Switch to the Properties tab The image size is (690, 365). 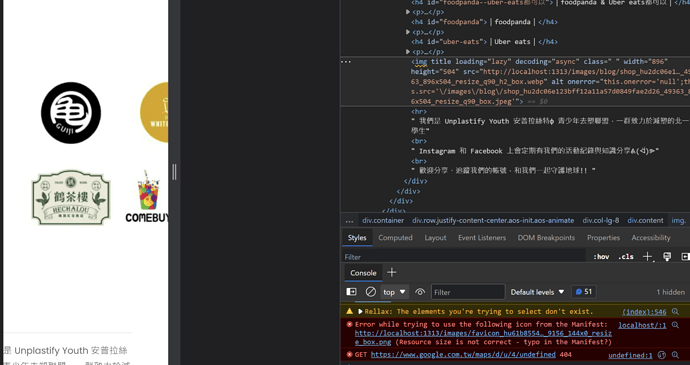(x=603, y=238)
